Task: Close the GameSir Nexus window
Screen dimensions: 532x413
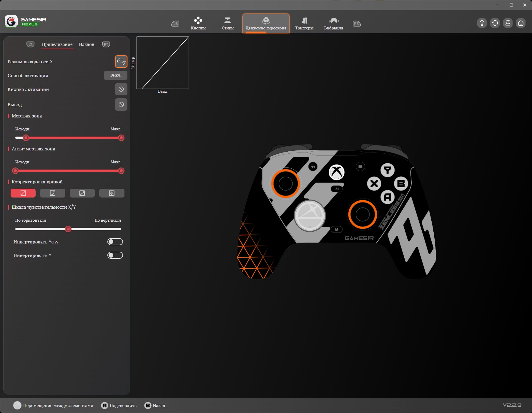Action: click(525, 5)
